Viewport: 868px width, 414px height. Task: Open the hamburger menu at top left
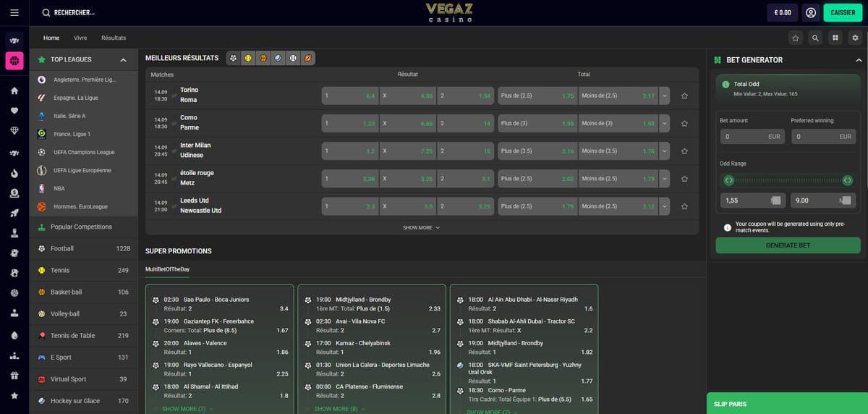coord(14,13)
